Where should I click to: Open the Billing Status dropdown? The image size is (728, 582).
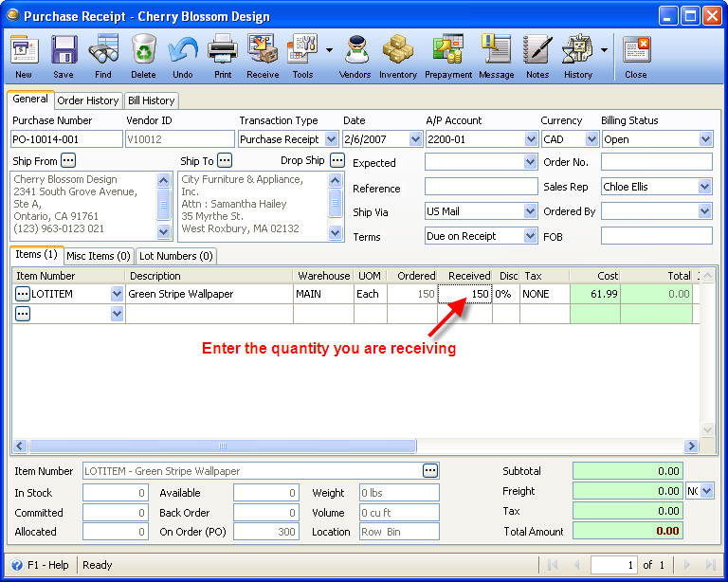pyautogui.click(x=705, y=139)
